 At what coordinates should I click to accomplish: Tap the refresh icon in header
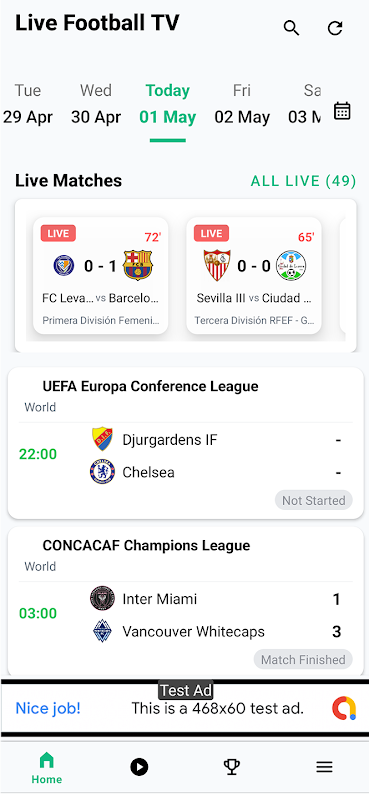click(335, 28)
